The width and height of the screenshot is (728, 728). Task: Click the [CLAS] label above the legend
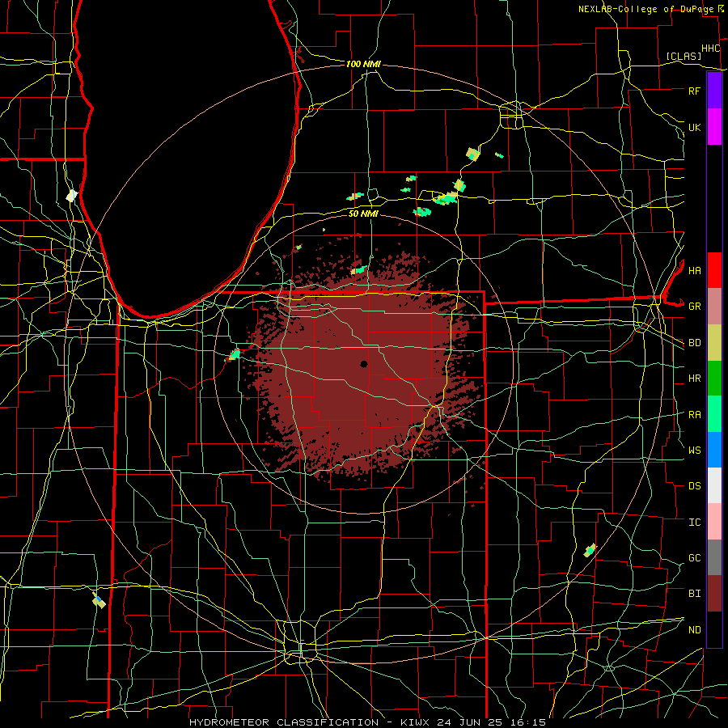684,57
